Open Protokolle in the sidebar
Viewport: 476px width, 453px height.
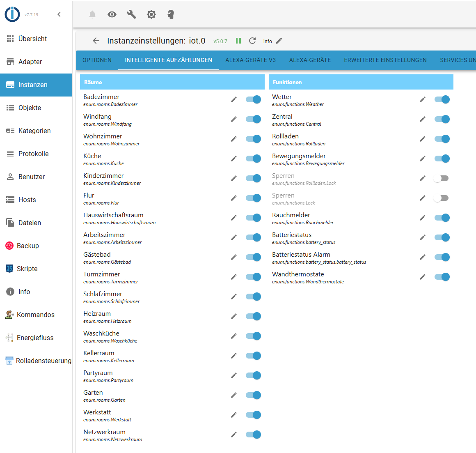36,154
